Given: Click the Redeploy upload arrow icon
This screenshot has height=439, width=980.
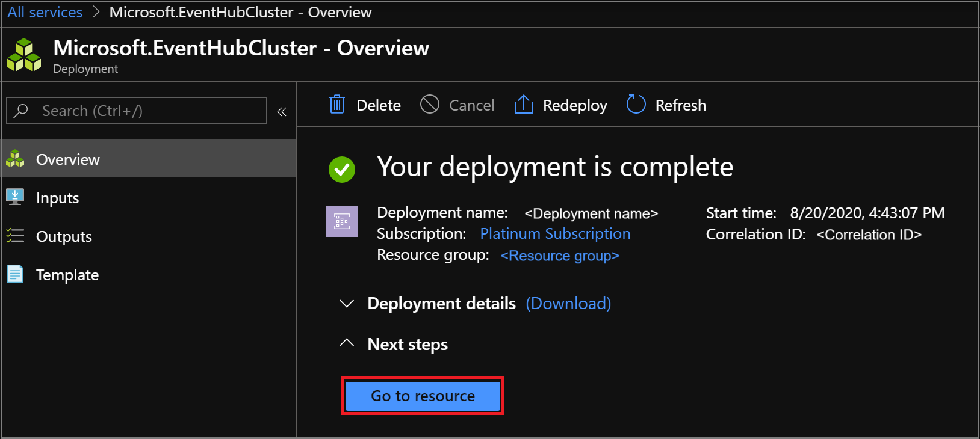Looking at the screenshot, I should tap(524, 105).
